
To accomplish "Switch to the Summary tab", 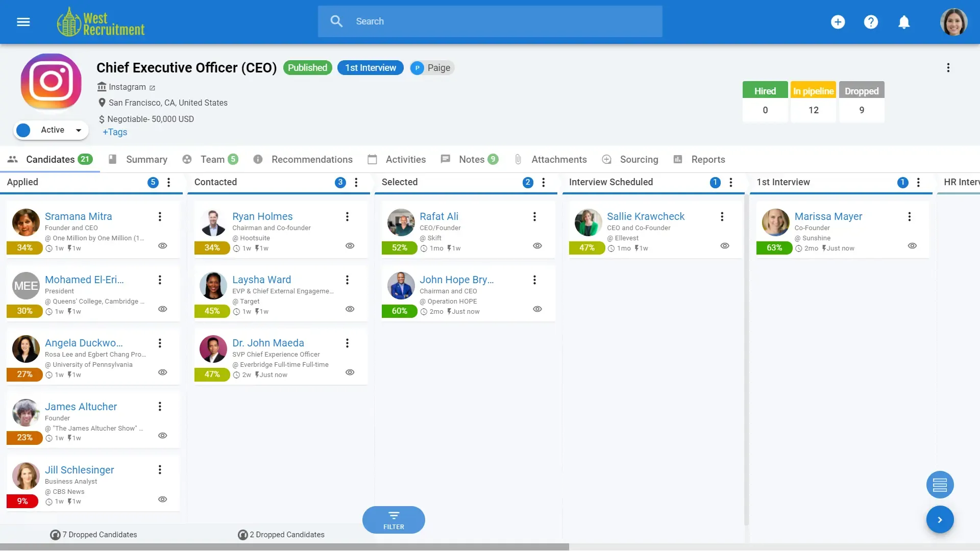I will pos(146,160).
